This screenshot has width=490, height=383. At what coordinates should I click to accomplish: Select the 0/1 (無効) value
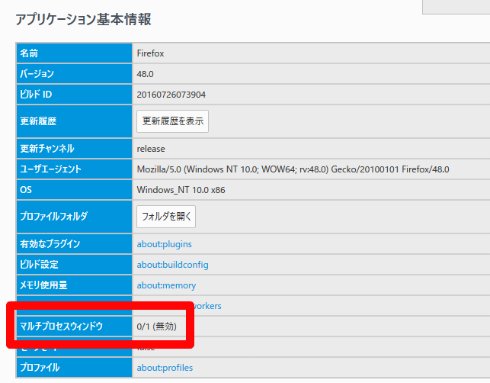[156, 326]
